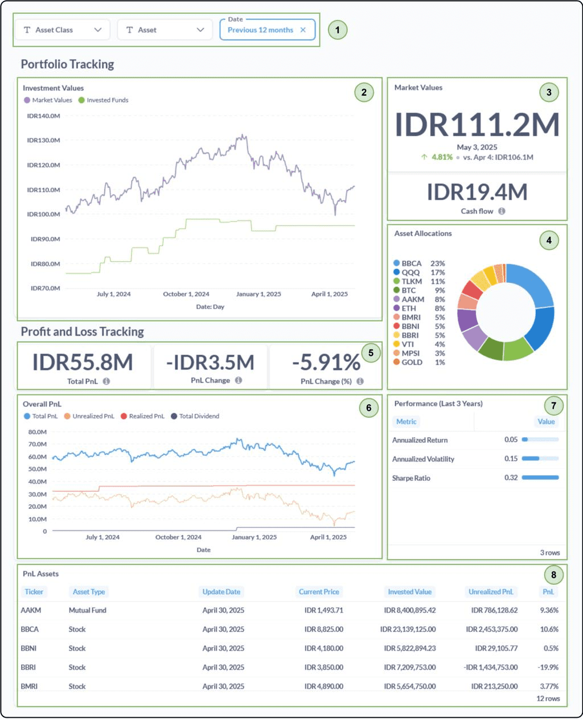Image resolution: width=583 pixels, height=728 pixels.
Task: Click the -5.91% PnL Change figure
Action: pos(326,363)
